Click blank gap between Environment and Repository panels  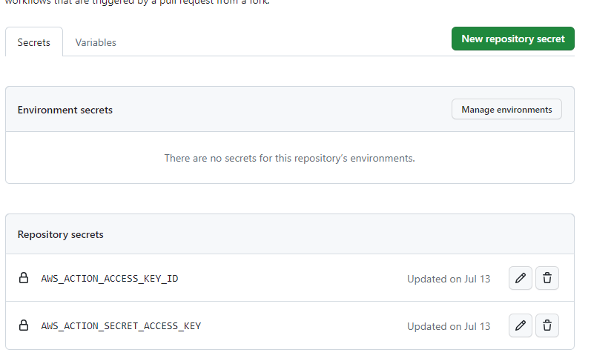tap(289, 199)
